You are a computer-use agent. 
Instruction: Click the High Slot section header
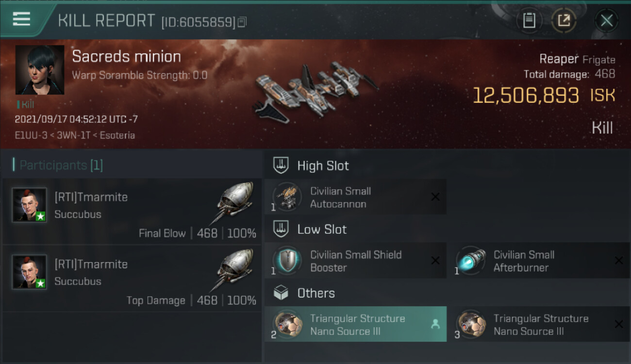[x=311, y=165]
